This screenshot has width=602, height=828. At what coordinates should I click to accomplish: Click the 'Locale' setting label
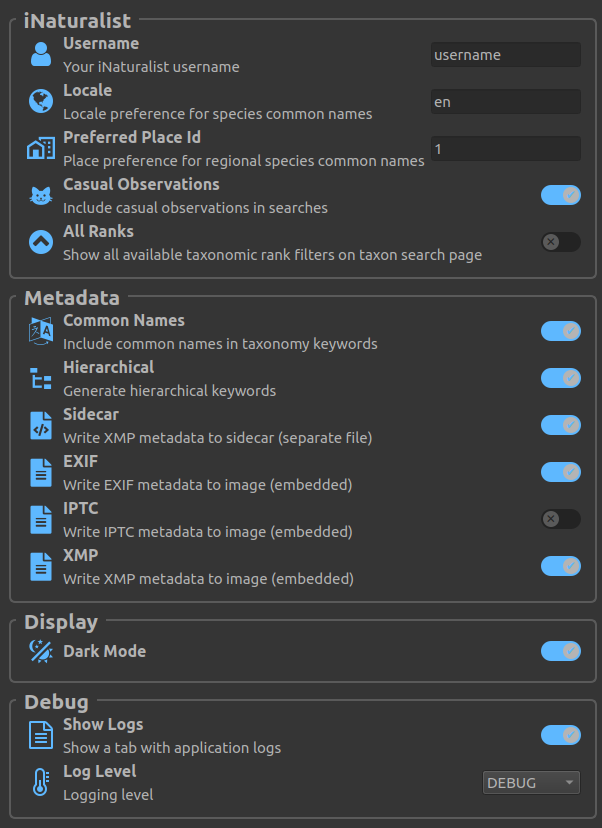pos(88,90)
